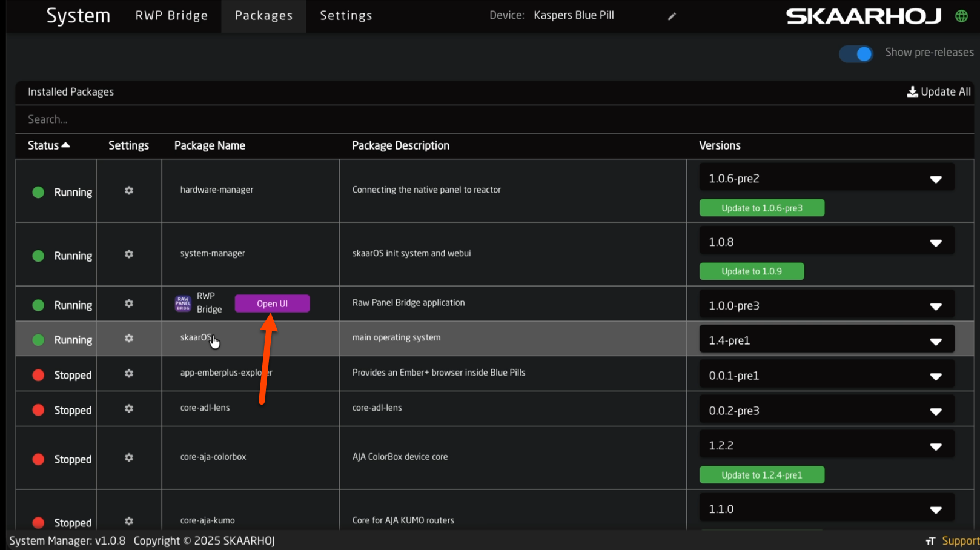Click the pencil icon to edit device name
Image resolution: width=980 pixels, height=550 pixels.
(672, 16)
